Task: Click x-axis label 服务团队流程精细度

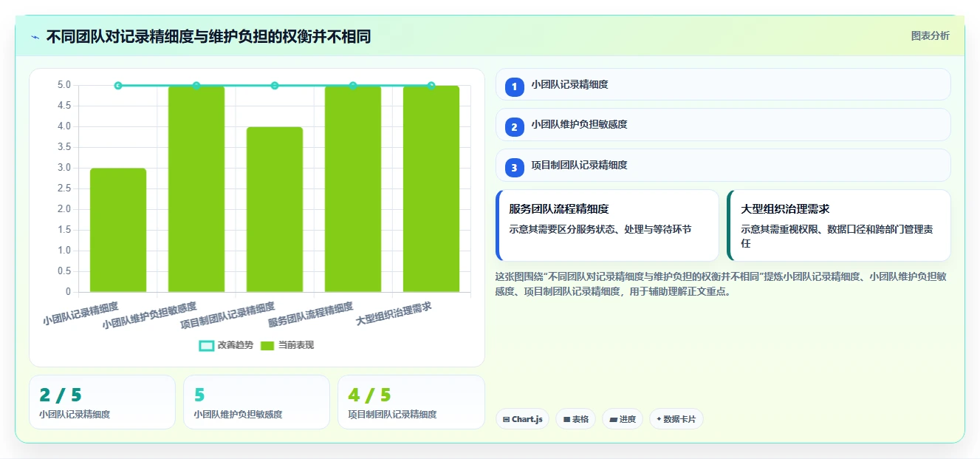Action: point(311,314)
